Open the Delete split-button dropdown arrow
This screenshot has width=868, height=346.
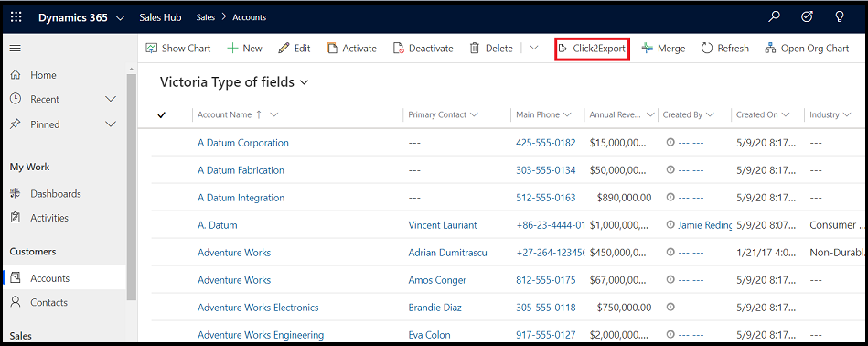[533, 49]
